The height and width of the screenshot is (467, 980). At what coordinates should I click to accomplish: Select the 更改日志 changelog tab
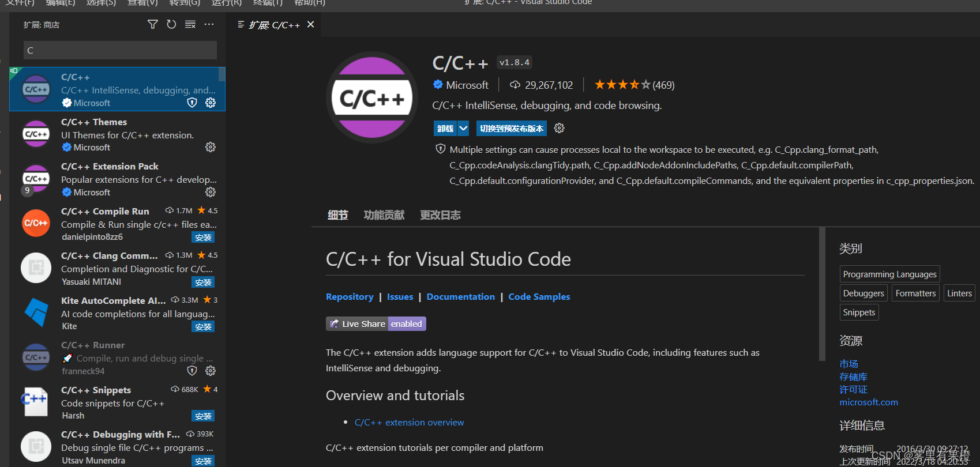pyautogui.click(x=440, y=215)
